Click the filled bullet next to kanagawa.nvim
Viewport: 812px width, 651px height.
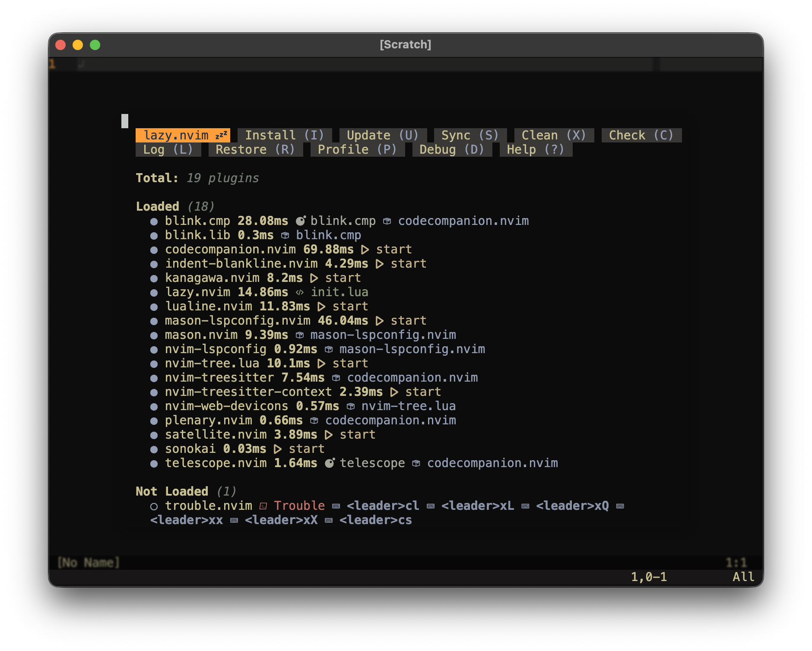(x=154, y=278)
